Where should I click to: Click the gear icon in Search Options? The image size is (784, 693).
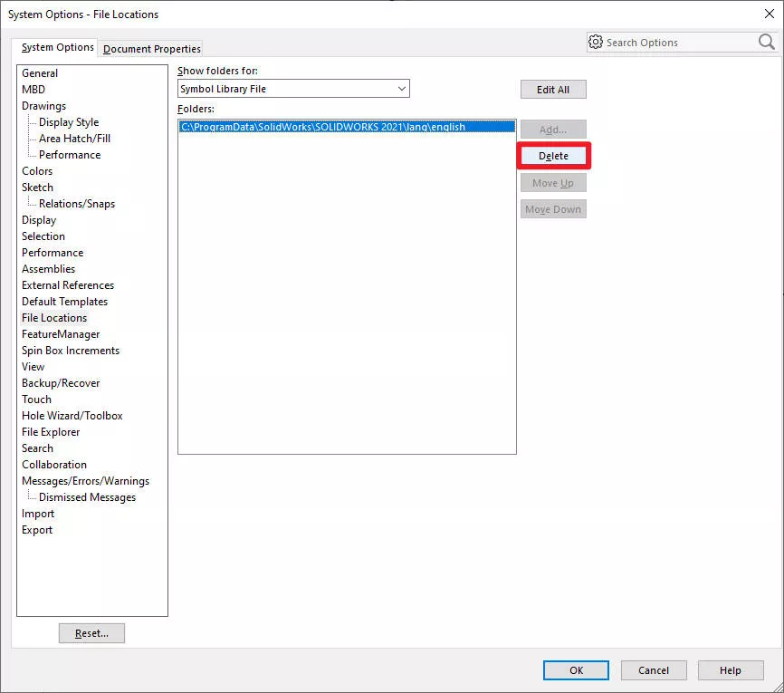click(x=596, y=42)
